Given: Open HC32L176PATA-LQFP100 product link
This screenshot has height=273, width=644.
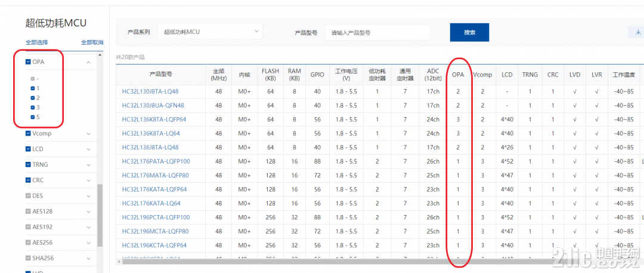Looking at the screenshot, I should (156, 161).
